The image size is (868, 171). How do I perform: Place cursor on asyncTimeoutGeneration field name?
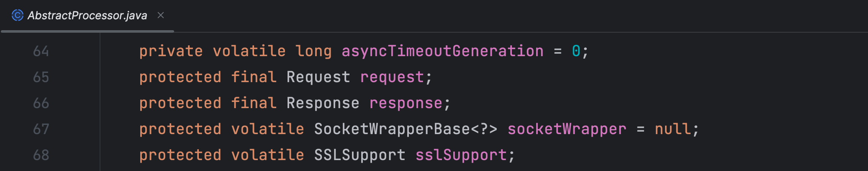(442, 51)
